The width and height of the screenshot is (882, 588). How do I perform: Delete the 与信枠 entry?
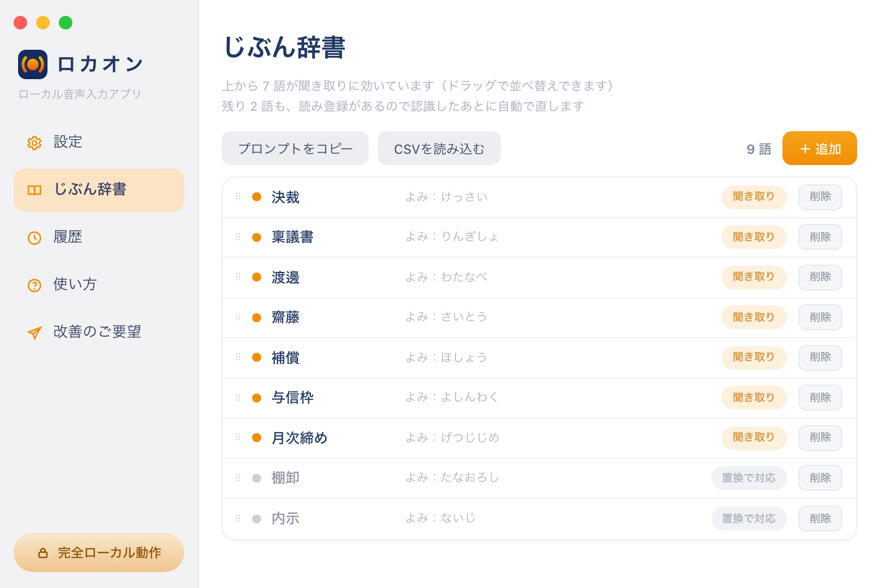(x=820, y=397)
